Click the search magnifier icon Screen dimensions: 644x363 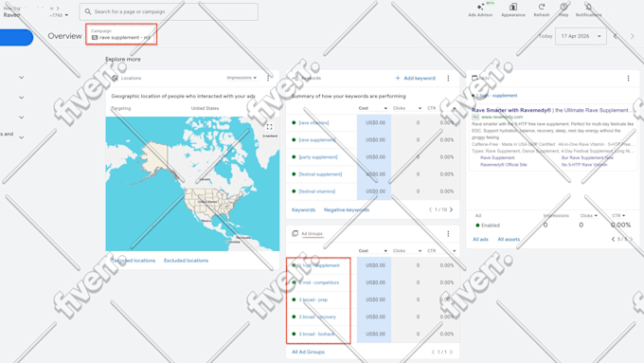(x=88, y=11)
